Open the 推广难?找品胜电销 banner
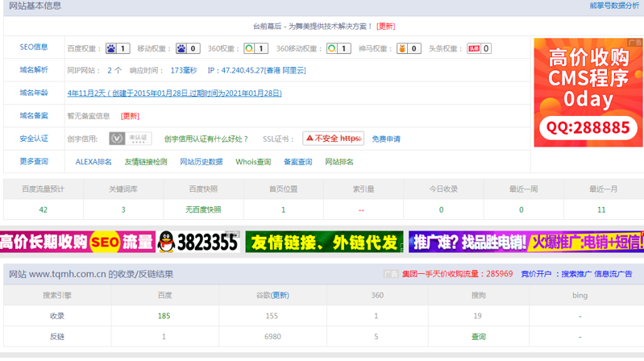Viewport: 644px width, 361px height. pyautogui.click(x=526, y=242)
